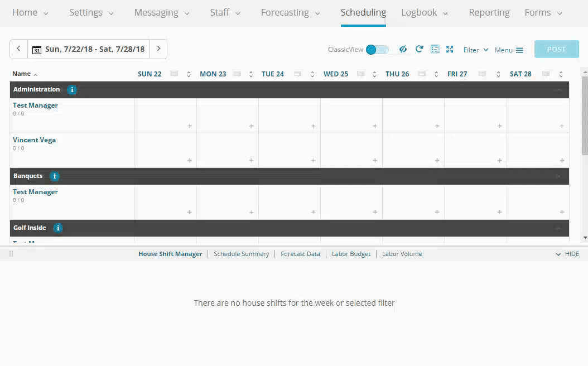Switch to the Schedule Summary tab

pyautogui.click(x=241, y=254)
